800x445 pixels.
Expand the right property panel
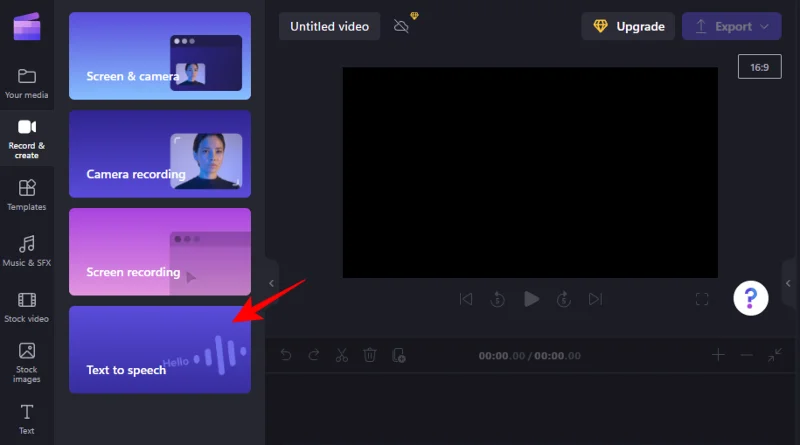click(x=788, y=283)
